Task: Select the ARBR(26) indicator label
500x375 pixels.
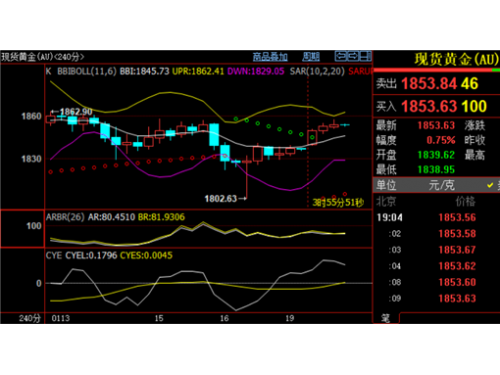Action: [65, 217]
